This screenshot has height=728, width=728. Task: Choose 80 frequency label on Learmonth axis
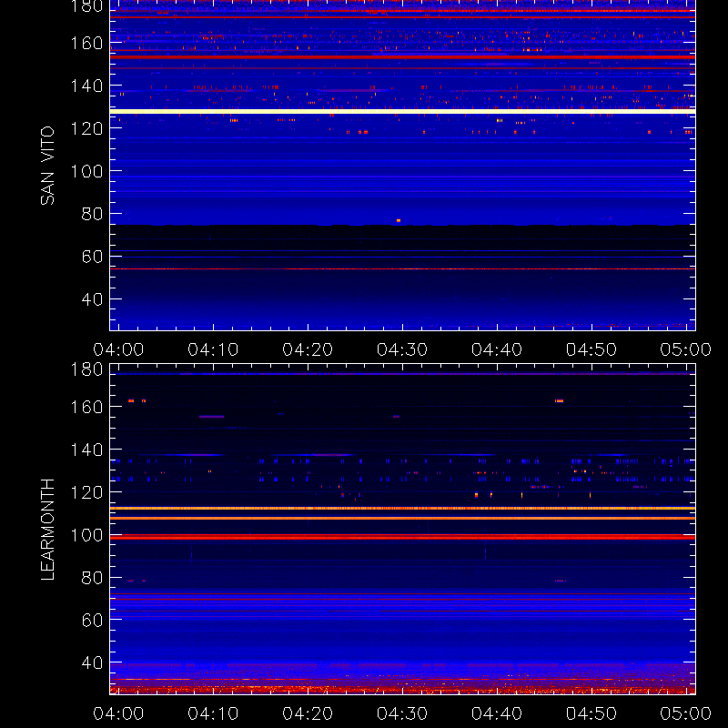click(92, 578)
